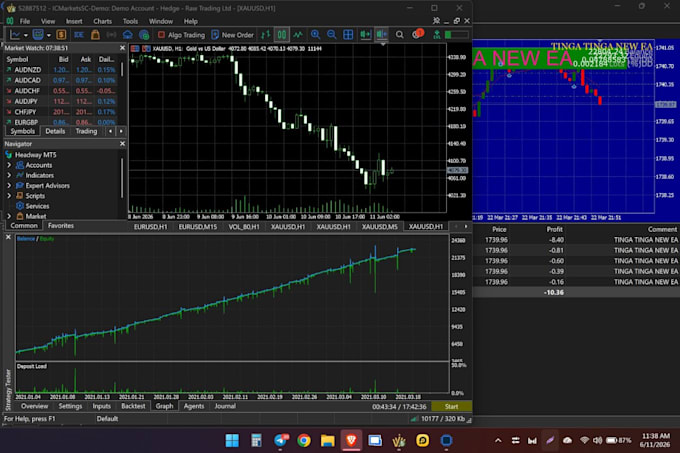Expand Scripts node in Navigator
This screenshot has height=453, width=680.
coord(9,196)
